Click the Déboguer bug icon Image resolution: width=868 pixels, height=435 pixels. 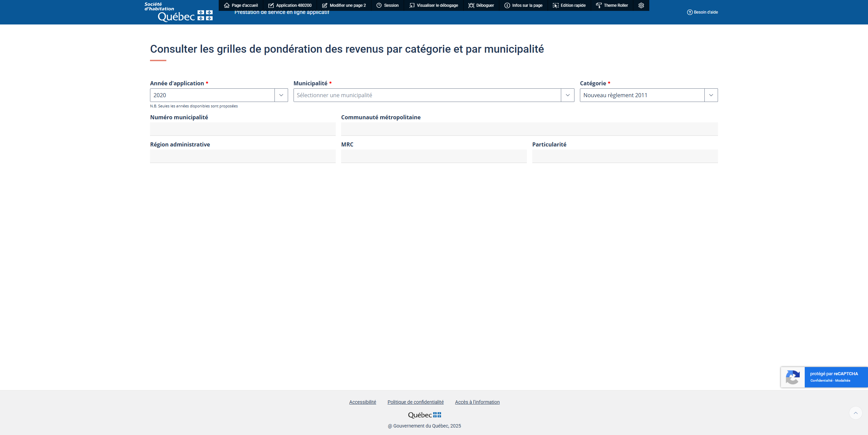tap(471, 5)
